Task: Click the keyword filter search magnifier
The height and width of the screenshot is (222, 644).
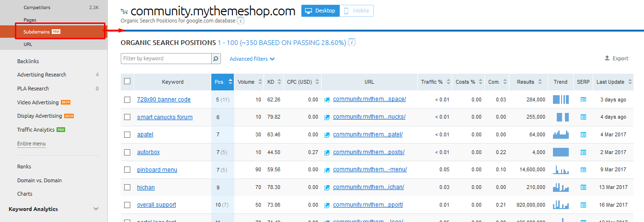Action: coord(216,58)
